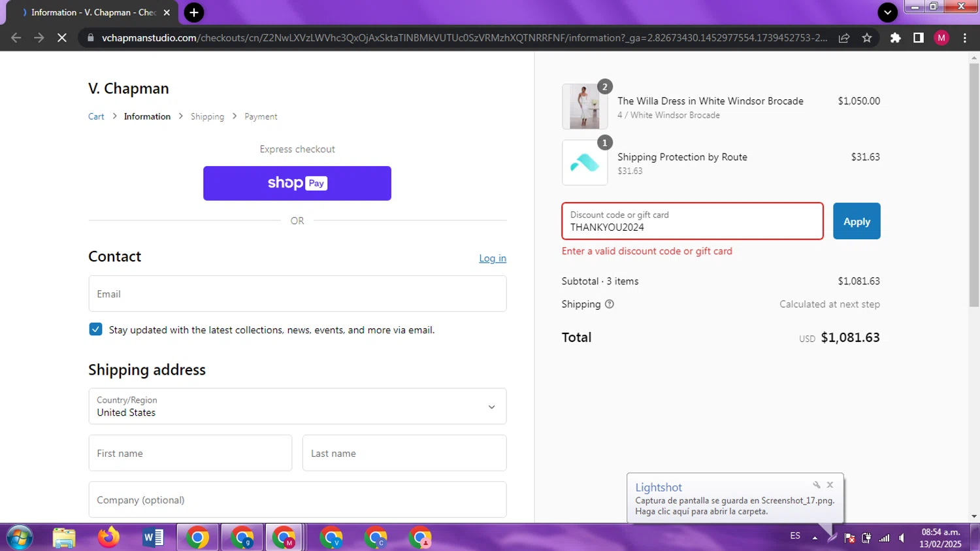
Task: Close the Lightshot notification
Action: [830, 485]
